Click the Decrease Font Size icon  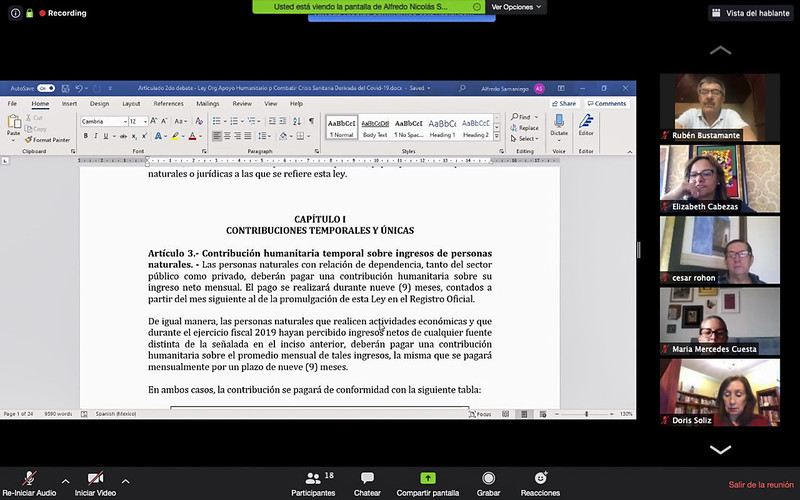pyautogui.click(x=164, y=121)
